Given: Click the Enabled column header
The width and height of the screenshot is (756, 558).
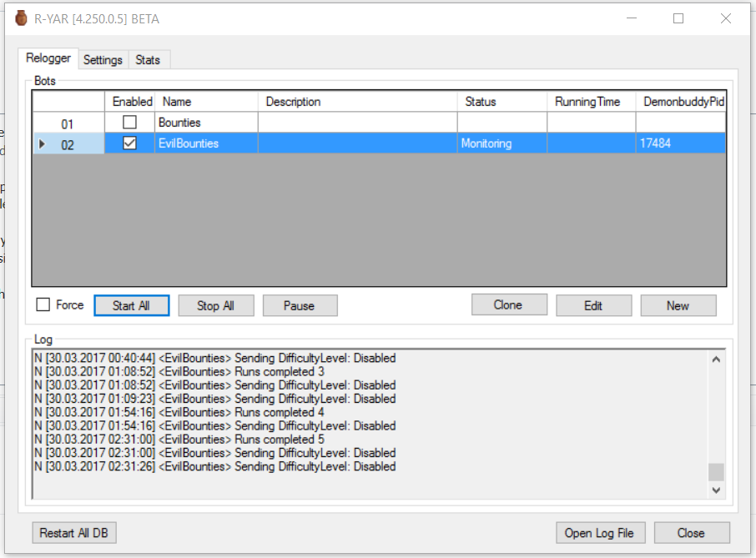Looking at the screenshot, I should pyautogui.click(x=130, y=102).
